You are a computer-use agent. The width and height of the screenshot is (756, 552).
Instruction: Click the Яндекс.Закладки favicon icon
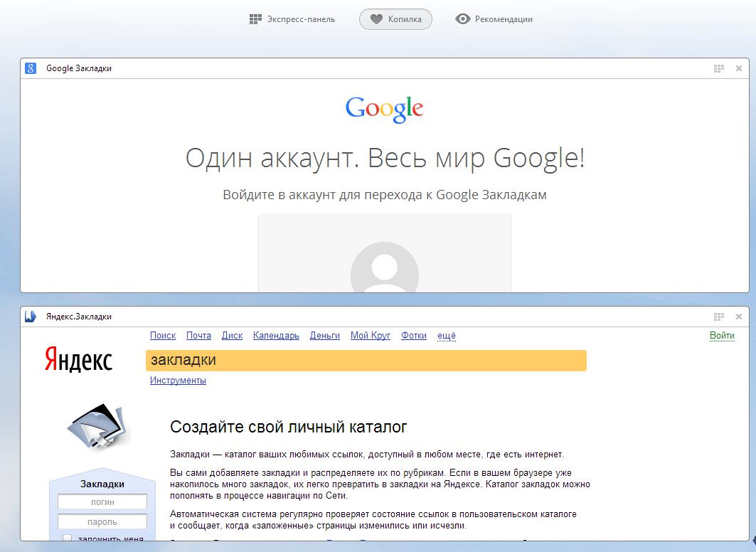point(31,317)
